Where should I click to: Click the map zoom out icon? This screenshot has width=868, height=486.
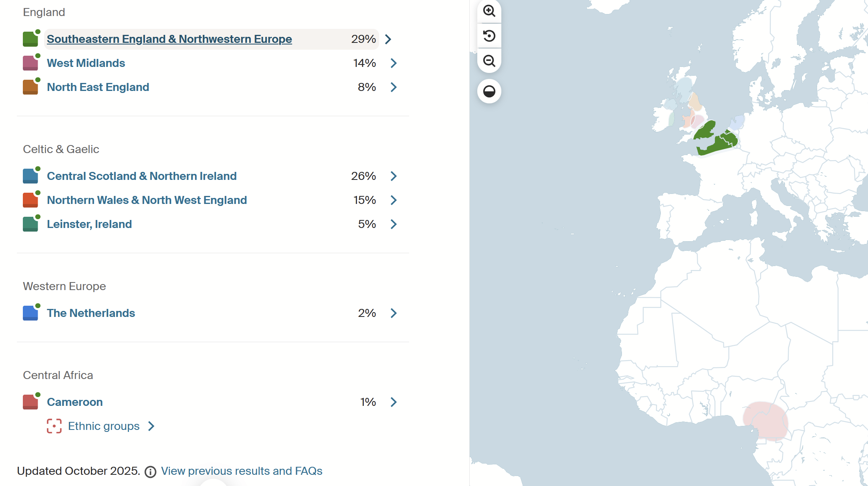tap(489, 61)
